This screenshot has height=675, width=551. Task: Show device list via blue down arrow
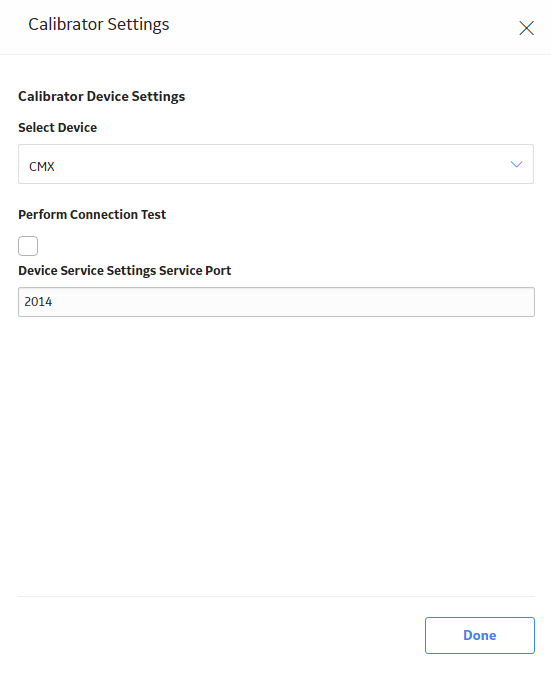[516, 164]
